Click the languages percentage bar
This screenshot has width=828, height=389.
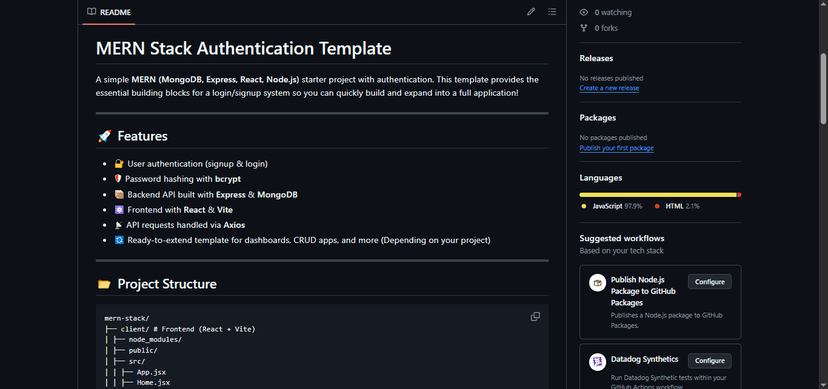[660, 195]
